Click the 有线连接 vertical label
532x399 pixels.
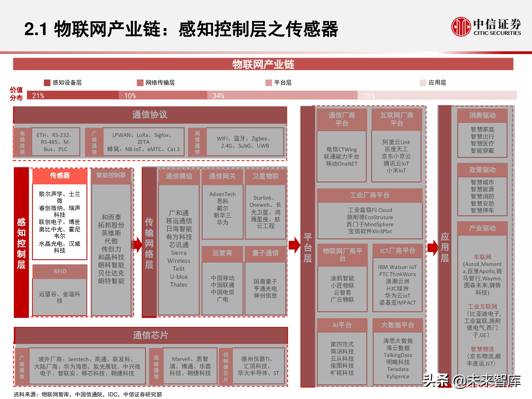tap(22, 142)
